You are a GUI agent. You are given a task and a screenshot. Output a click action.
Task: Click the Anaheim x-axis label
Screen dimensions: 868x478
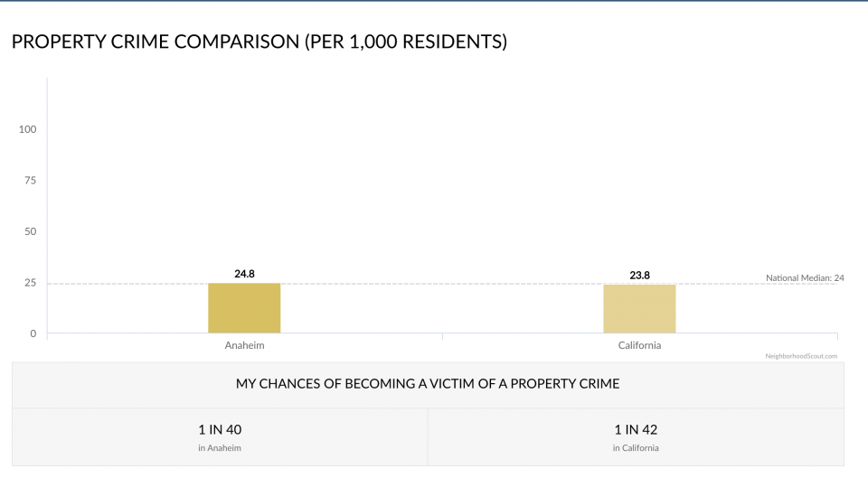tap(244, 345)
